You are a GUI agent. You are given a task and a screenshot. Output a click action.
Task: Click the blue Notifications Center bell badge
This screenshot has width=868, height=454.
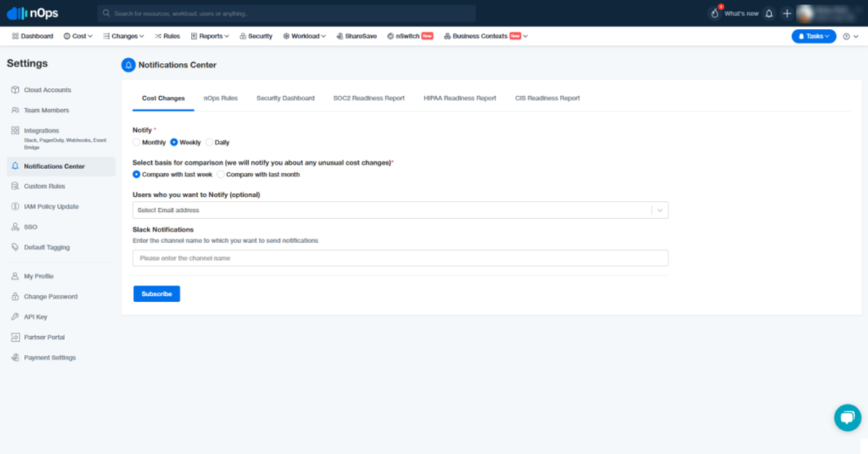click(128, 65)
